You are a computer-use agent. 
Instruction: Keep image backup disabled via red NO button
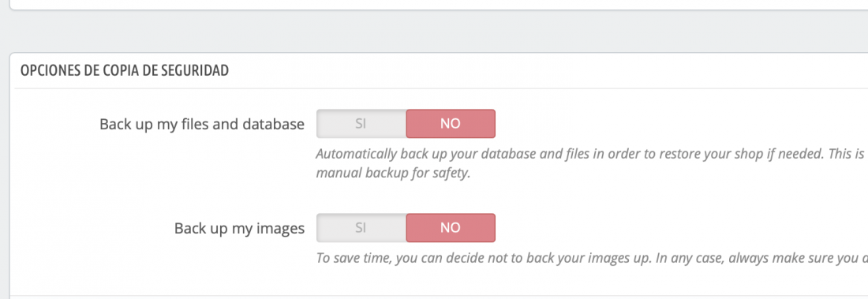(451, 227)
